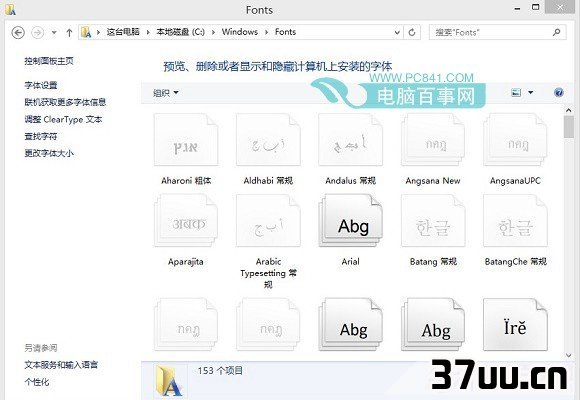Click the Arial name label
The width and height of the screenshot is (580, 400).
(x=350, y=261)
